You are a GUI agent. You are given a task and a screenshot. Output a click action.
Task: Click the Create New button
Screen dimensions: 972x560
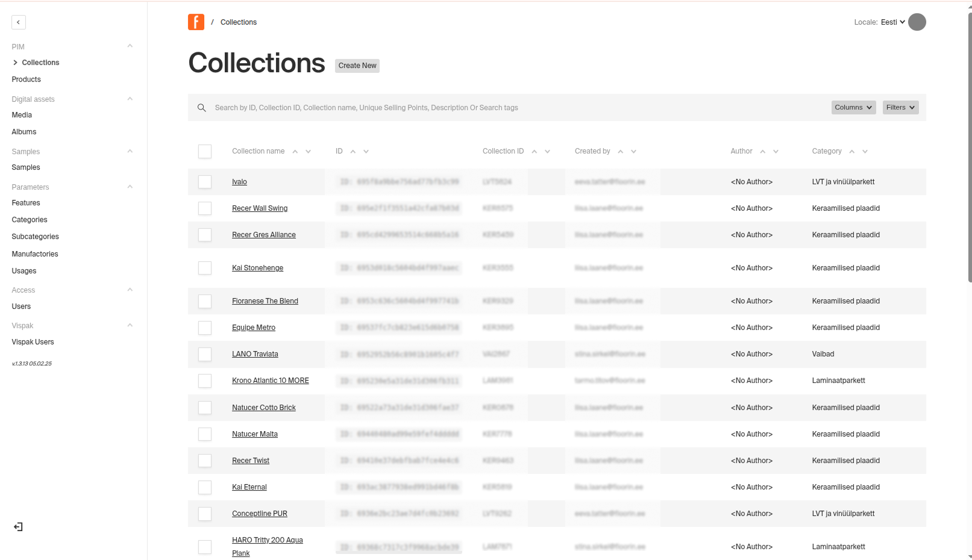tap(357, 66)
